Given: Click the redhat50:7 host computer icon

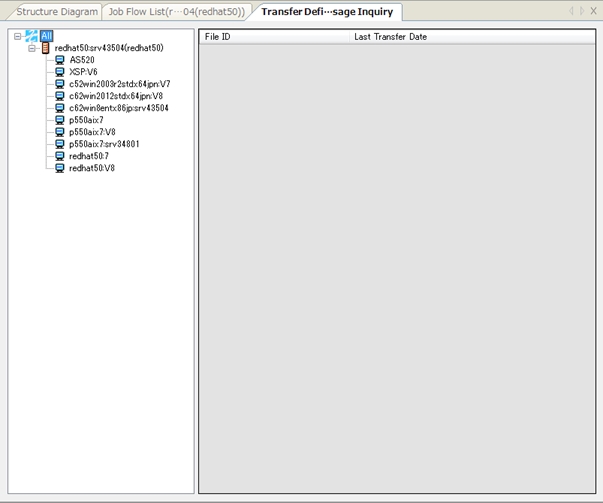Looking at the screenshot, I should click(60, 156).
